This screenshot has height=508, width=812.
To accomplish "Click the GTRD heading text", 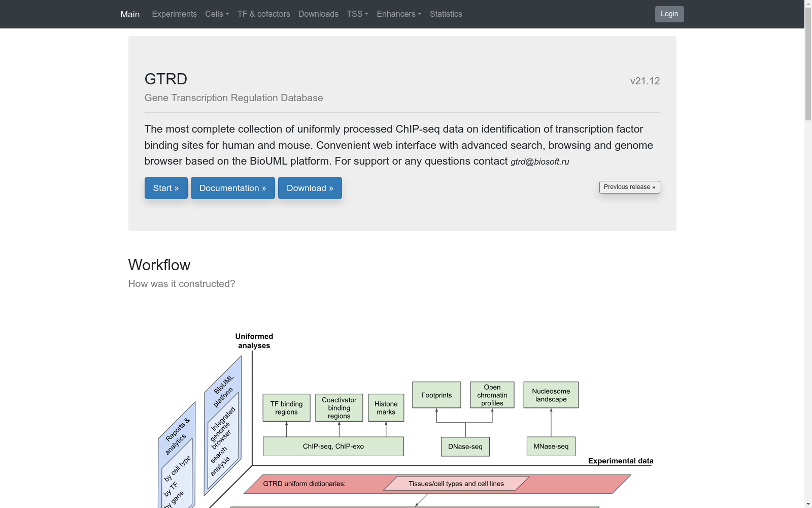I will click(x=166, y=79).
